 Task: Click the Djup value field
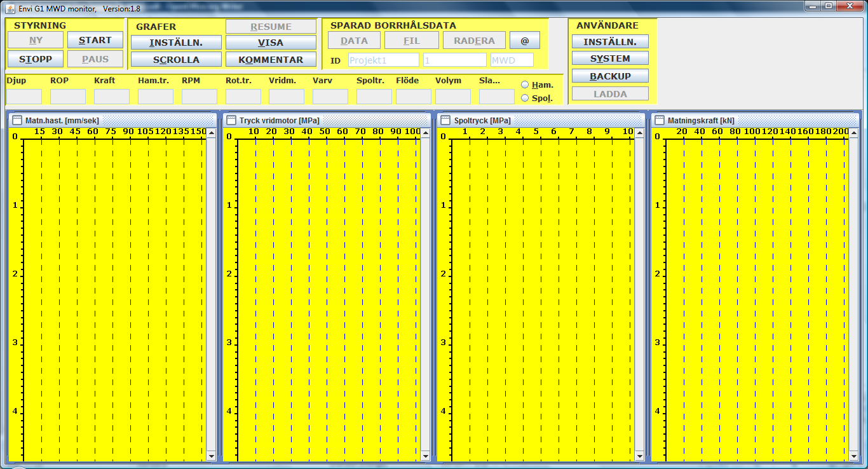(x=24, y=97)
